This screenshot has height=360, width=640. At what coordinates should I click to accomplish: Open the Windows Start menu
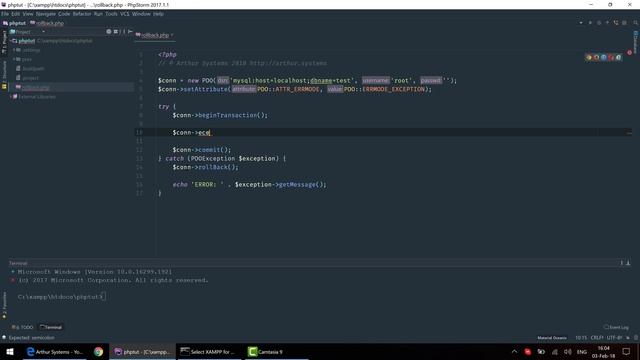[x=10, y=351]
